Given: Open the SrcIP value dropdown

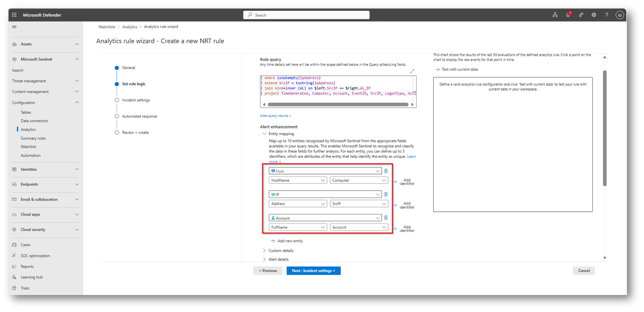Looking at the screenshot, I should [x=359, y=204].
